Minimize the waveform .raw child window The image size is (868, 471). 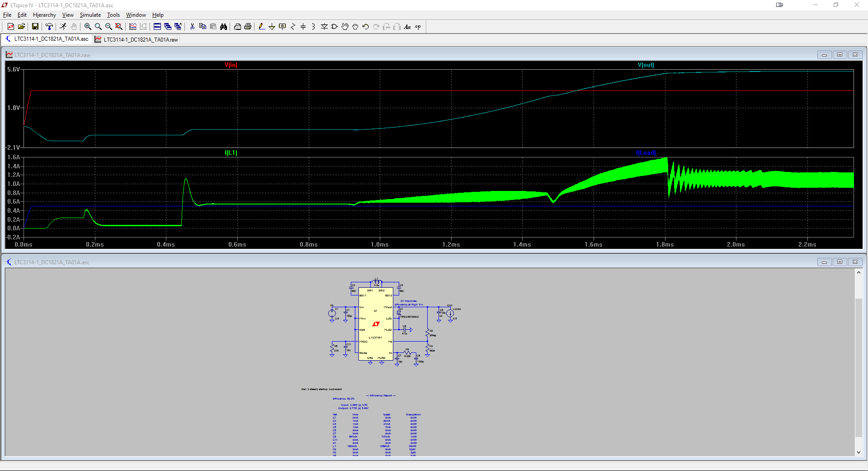pos(824,55)
